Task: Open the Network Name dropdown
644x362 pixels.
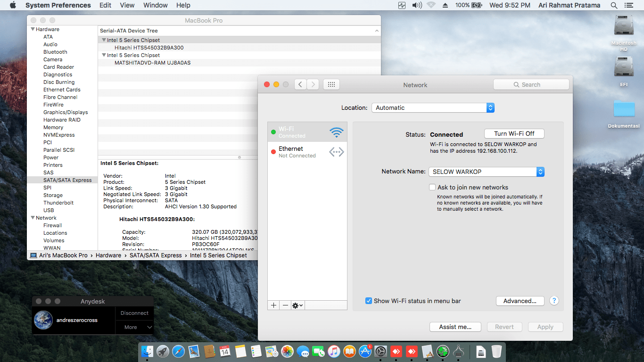Action: [x=487, y=172]
